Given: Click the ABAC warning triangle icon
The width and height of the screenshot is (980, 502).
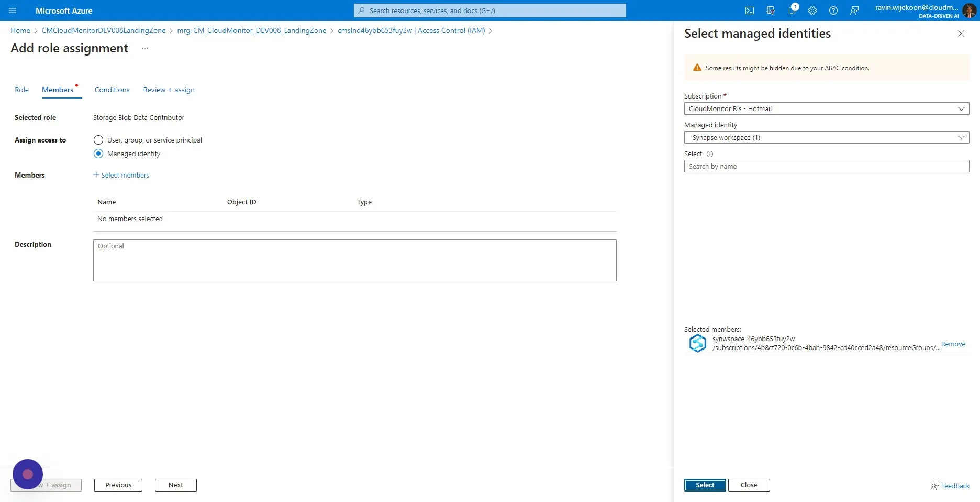Looking at the screenshot, I should click(x=697, y=68).
